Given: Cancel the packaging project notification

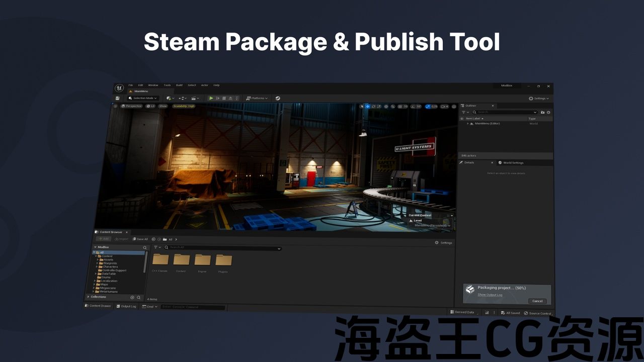Looking at the screenshot, I should tap(537, 301).
